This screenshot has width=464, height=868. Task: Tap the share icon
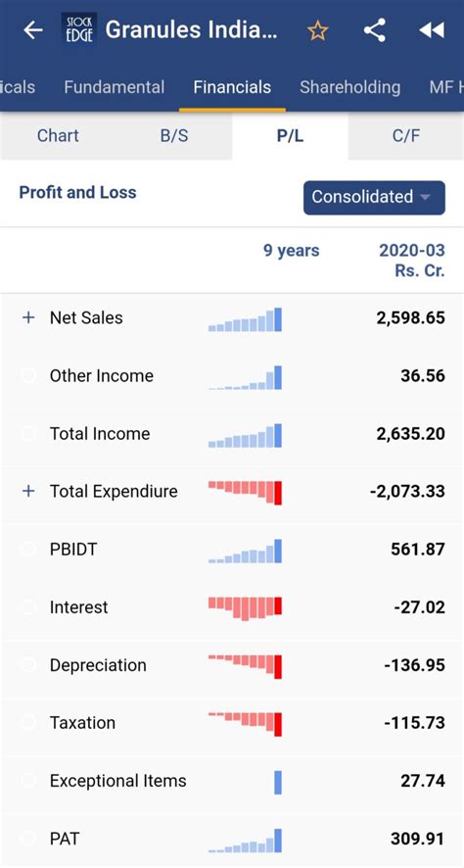pos(374,30)
